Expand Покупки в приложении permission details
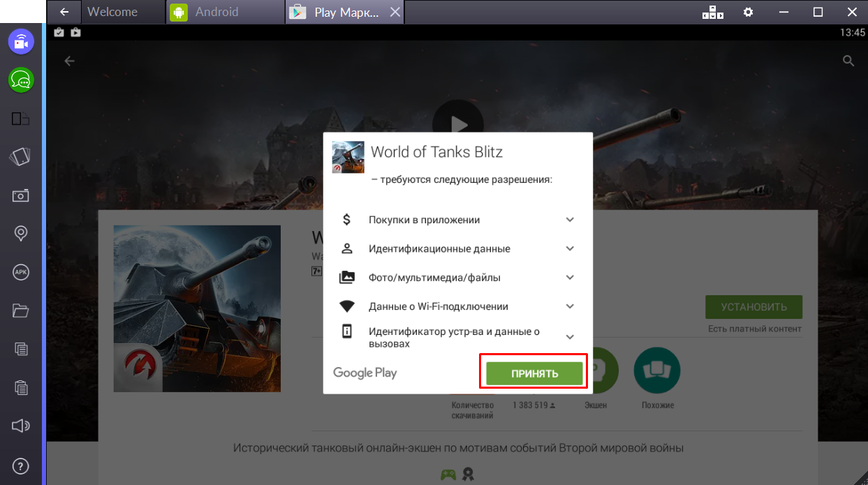 coord(570,220)
